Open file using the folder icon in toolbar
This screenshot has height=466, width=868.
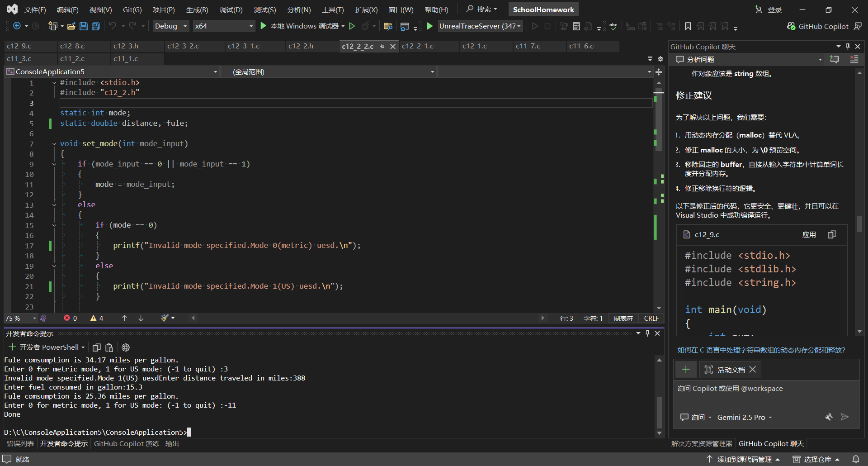[71, 26]
